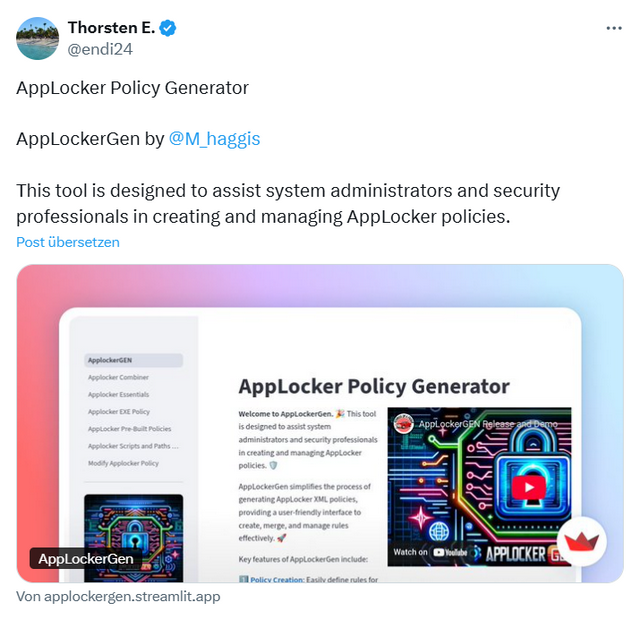
Task: Click the blue verified badge
Action: point(167,28)
